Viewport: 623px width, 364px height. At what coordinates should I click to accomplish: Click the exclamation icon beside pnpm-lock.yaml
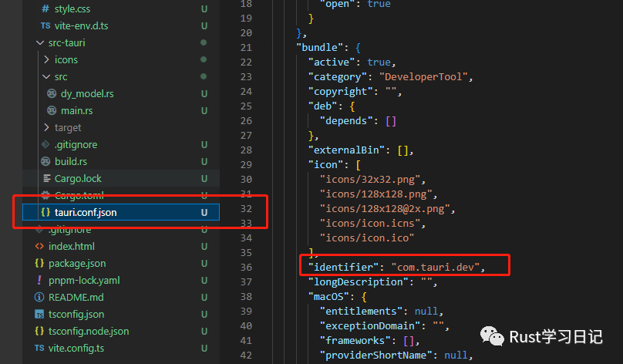39,280
